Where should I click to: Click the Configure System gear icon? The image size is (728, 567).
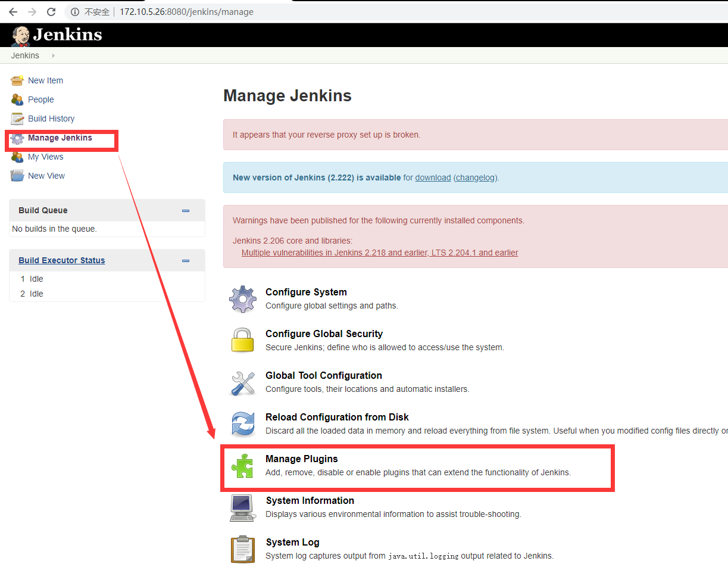[243, 299]
